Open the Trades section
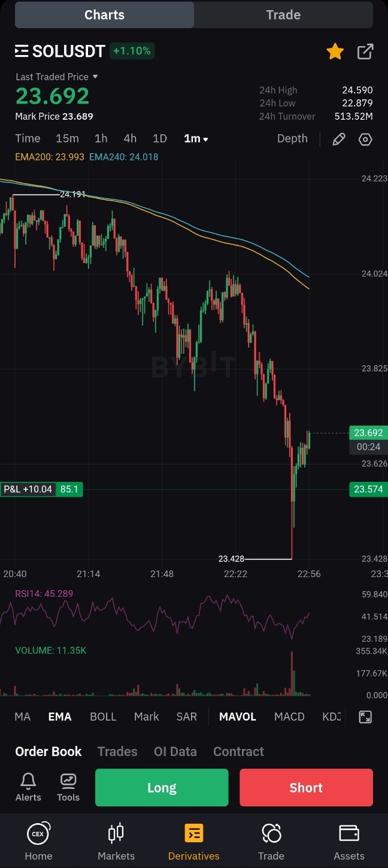 (117, 751)
